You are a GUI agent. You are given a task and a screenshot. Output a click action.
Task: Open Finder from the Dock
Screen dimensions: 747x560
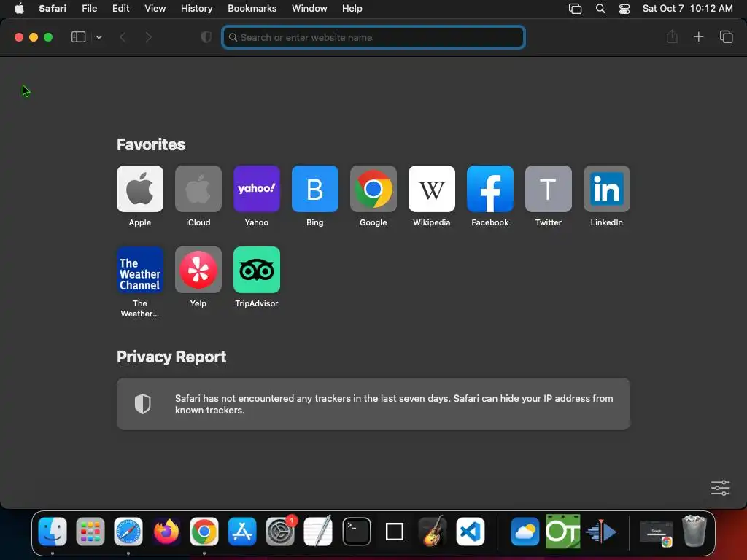[53, 531]
